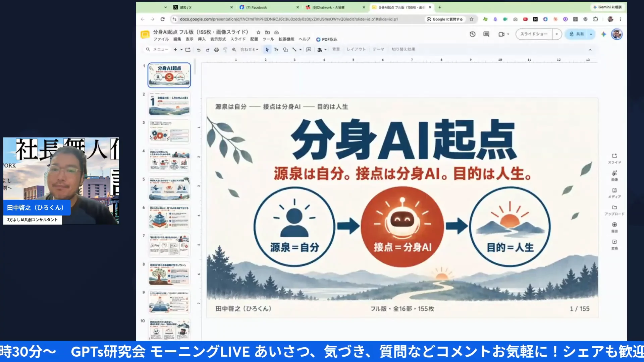Open the slideshow options dropdown arrow

click(x=557, y=34)
